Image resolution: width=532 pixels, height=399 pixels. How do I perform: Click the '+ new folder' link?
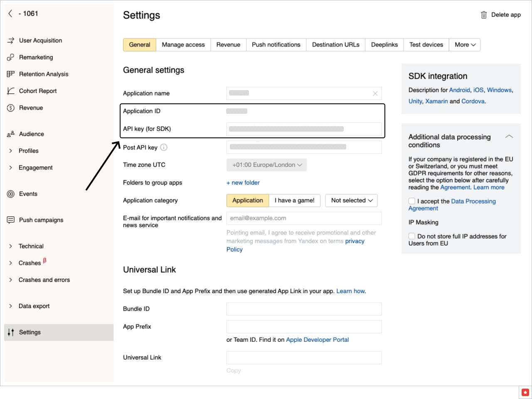243,182
